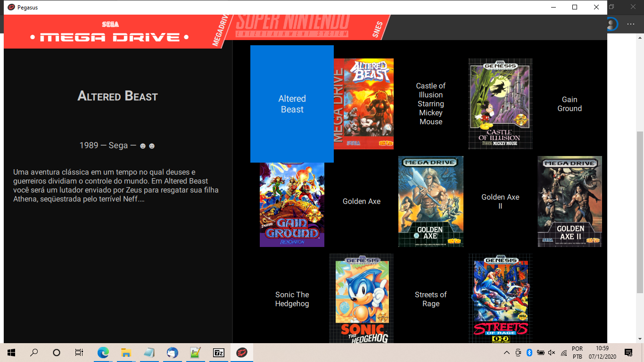Open the clock and date panel
Image resolution: width=644 pixels, height=362 pixels.
tap(603, 352)
